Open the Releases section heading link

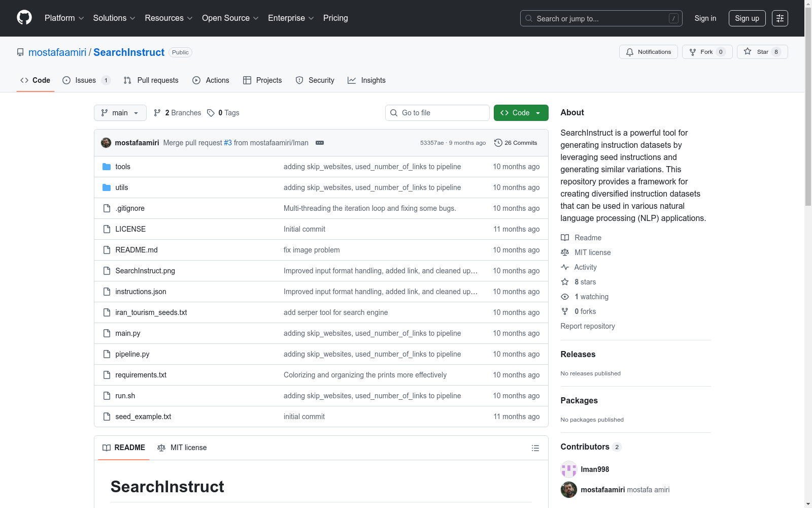click(x=578, y=354)
